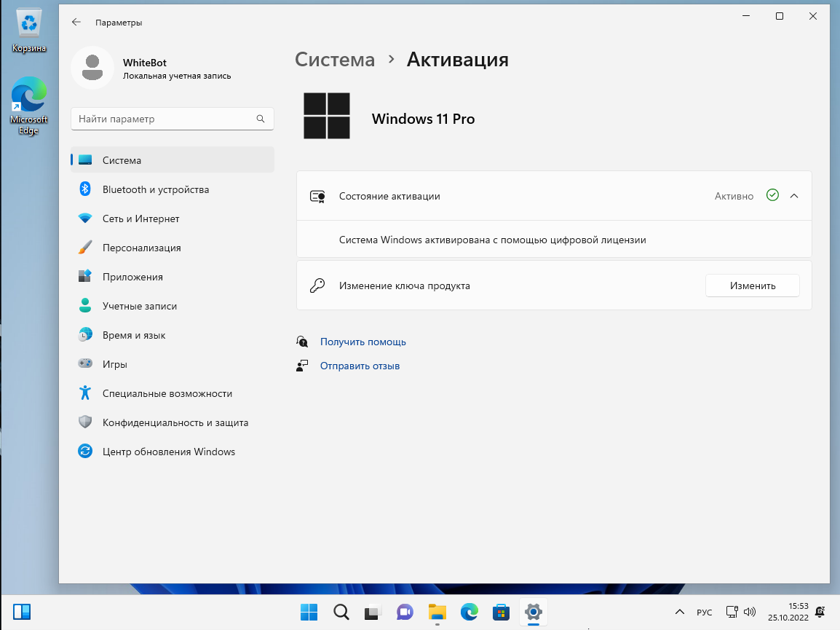840x630 pixels.
Task: Click Изменить product key button
Action: (x=752, y=286)
